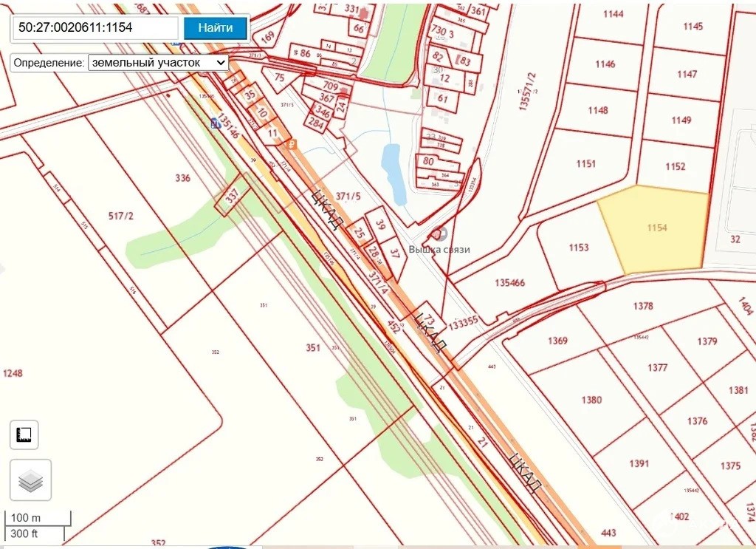
Task: Open the map layers panel
Action: (30, 480)
